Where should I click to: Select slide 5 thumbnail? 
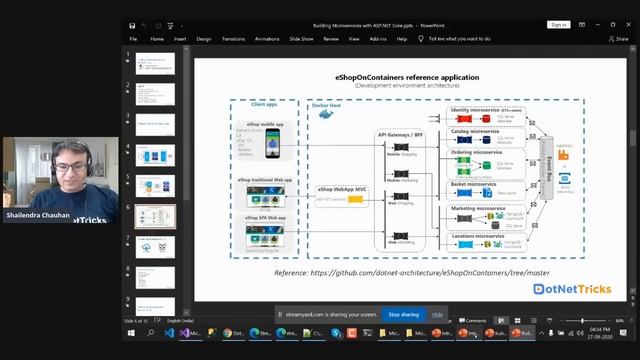tap(155, 186)
